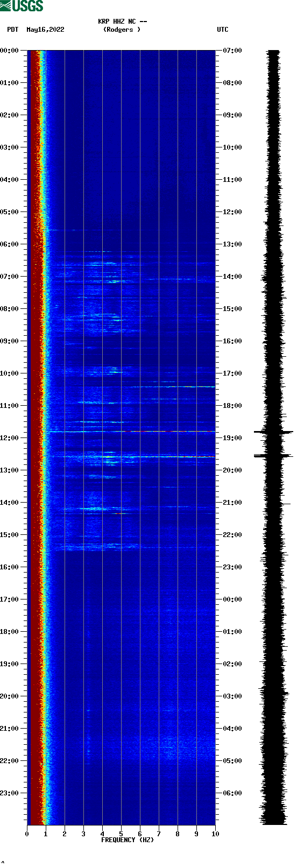Click the 18:00 UTC time label
Image resolution: width=297 pixels, height=868 pixels.
click(x=232, y=406)
